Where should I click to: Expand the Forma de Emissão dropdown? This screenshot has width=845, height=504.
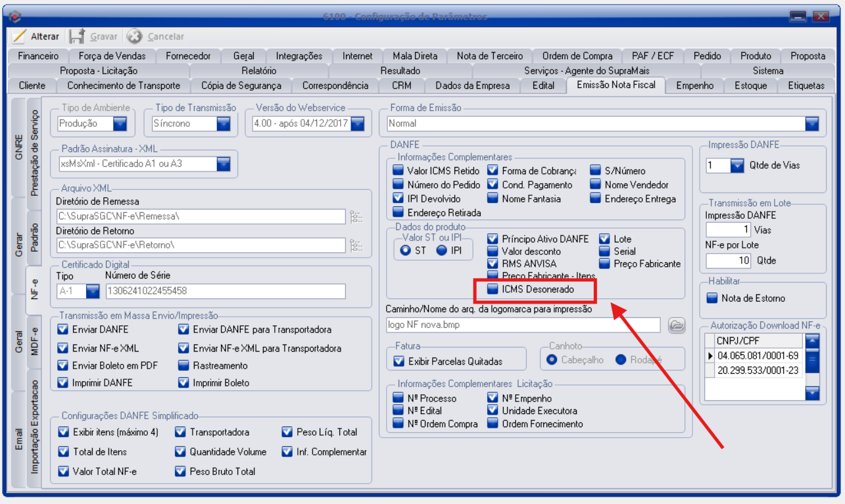point(812,124)
